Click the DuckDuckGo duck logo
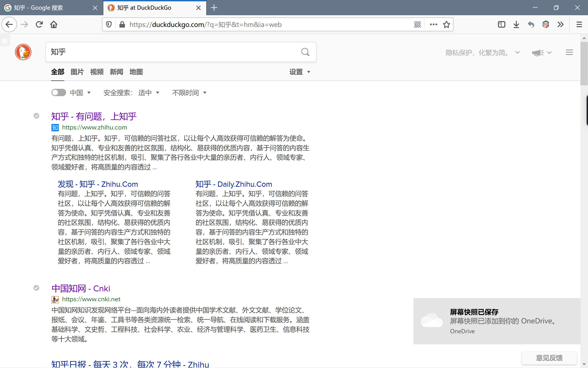This screenshot has height=368, width=588. (23, 52)
